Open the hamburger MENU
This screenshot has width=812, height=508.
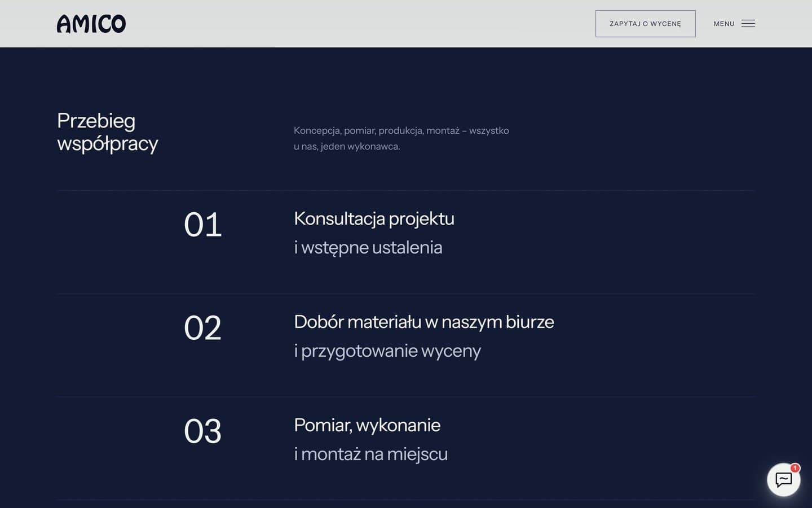pyautogui.click(x=734, y=24)
